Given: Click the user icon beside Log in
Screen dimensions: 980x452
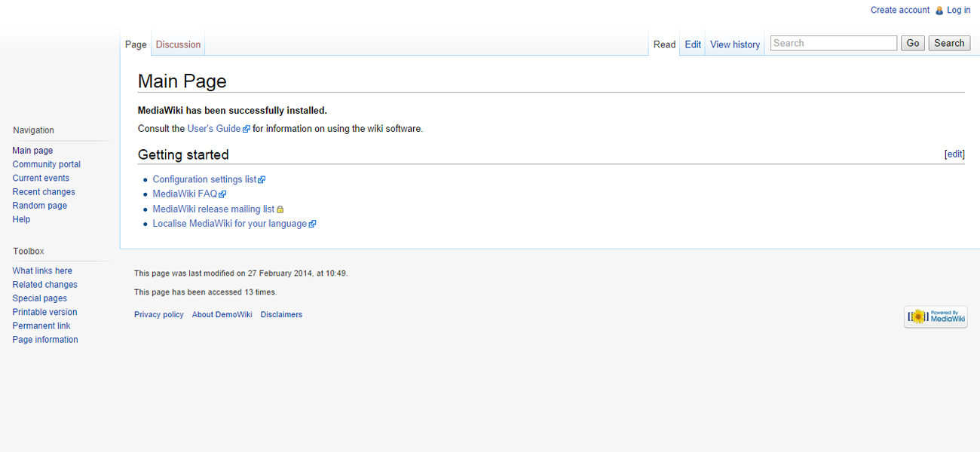Looking at the screenshot, I should (939, 11).
